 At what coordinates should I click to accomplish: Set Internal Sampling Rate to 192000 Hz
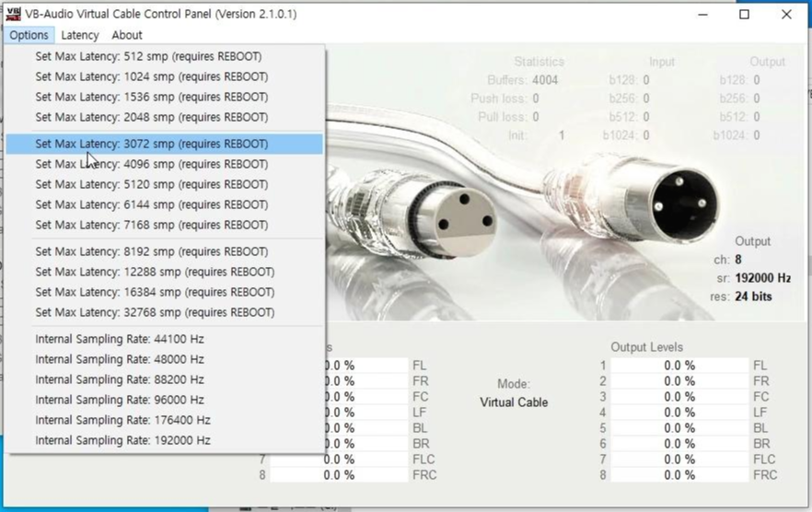click(x=164, y=440)
